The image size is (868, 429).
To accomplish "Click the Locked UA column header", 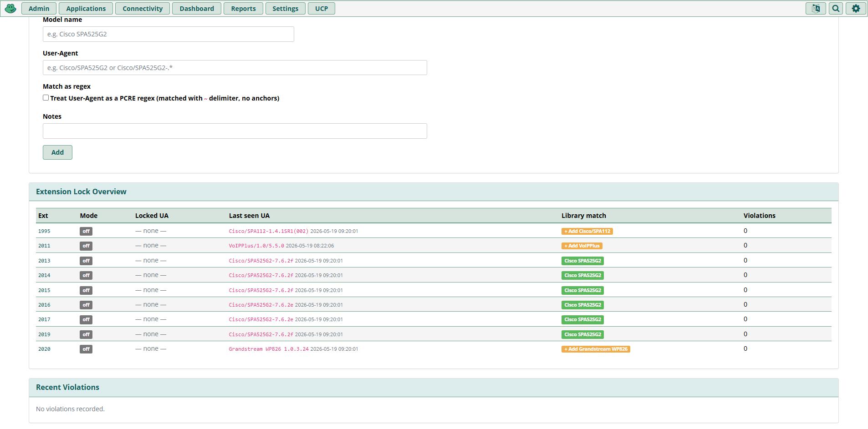I will tap(152, 216).
